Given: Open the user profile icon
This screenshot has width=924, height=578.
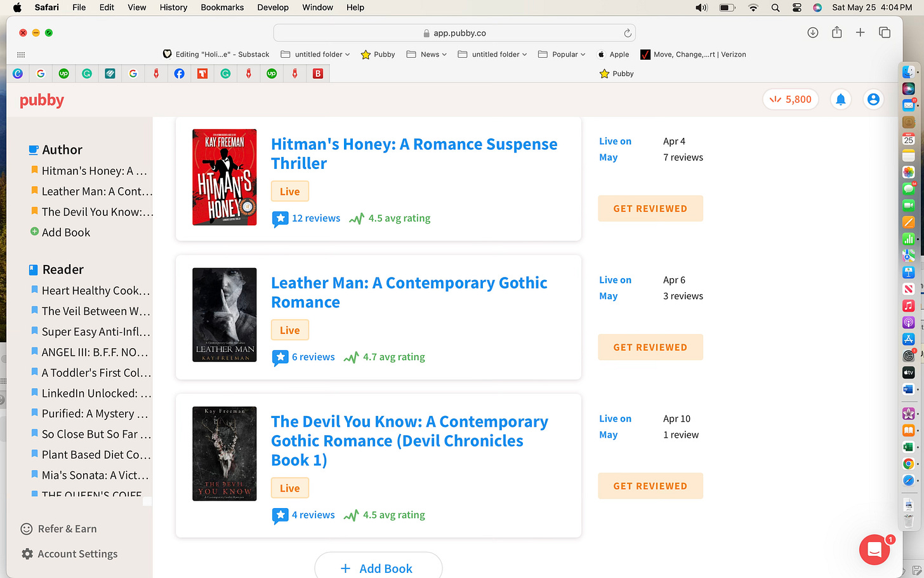Looking at the screenshot, I should [873, 100].
